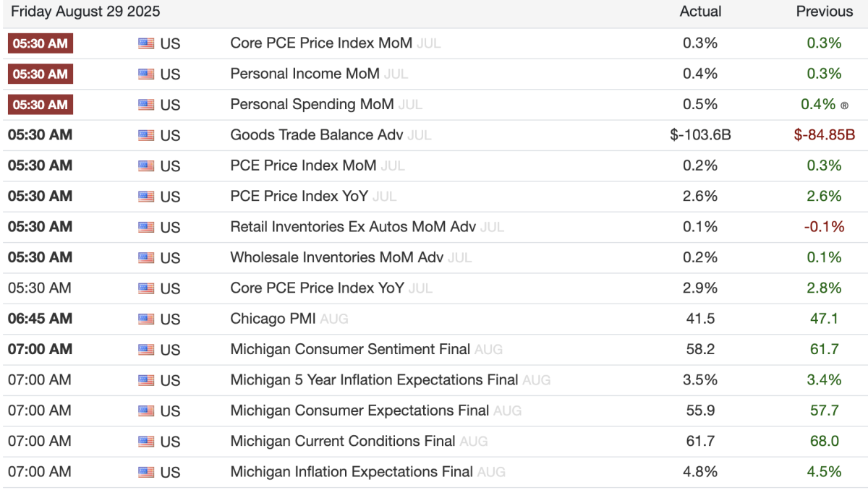
Task: Click the US flag in Personal Income MoM row
Action: 146,74
